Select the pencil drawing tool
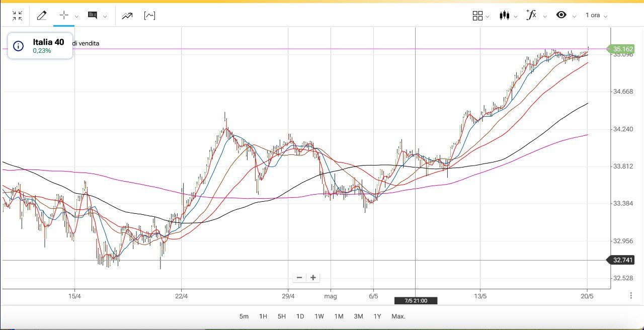644x330 pixels. tap(42, 16)
